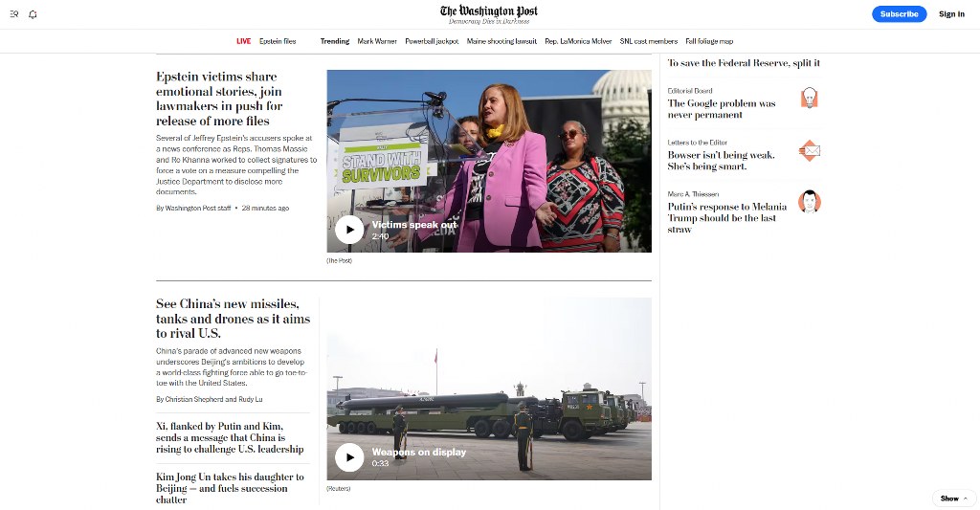Read The Google problem was never permanent

point(722,109)
